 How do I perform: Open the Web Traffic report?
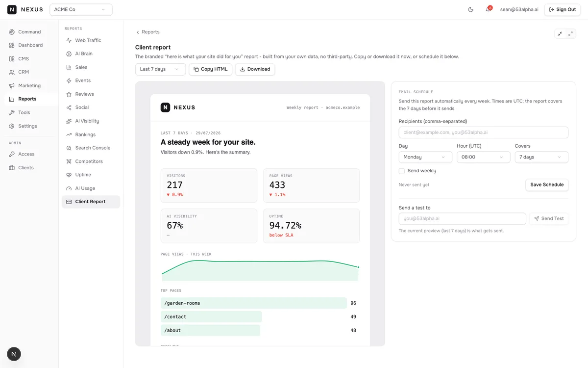[91, 40]
